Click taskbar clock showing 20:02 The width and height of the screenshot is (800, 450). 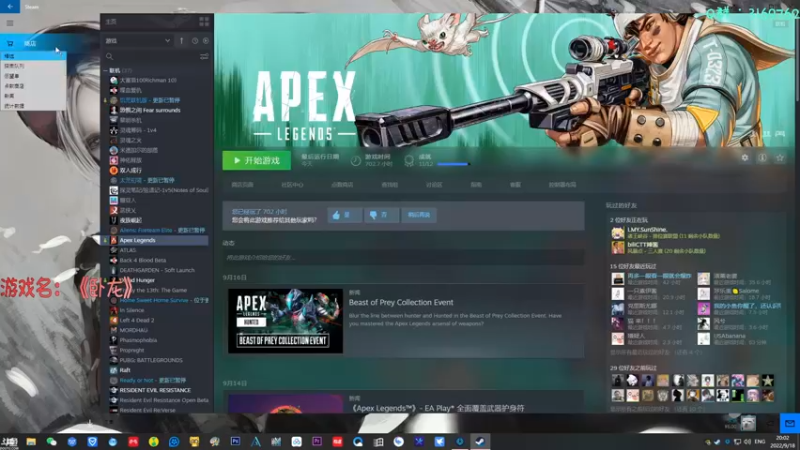[783, 441]
